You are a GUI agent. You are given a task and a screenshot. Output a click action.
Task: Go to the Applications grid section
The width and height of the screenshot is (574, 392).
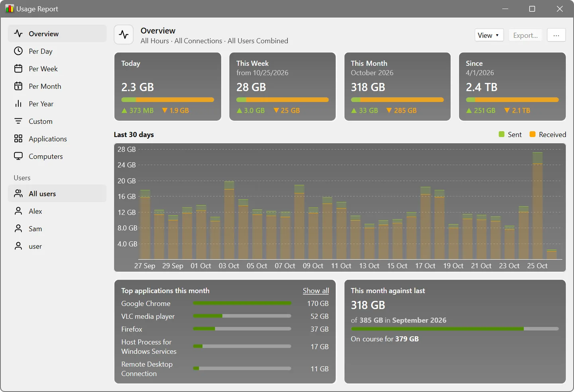pos(57,139)
